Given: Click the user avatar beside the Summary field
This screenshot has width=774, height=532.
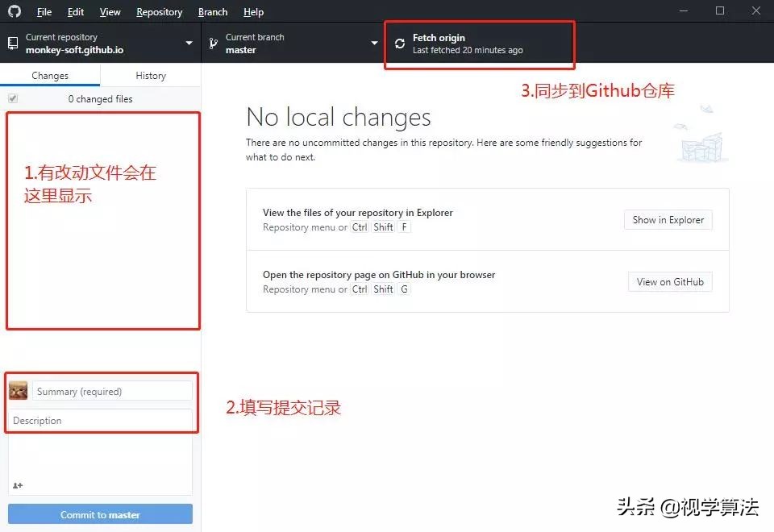Looking at the screenshot, I should 19,391.
